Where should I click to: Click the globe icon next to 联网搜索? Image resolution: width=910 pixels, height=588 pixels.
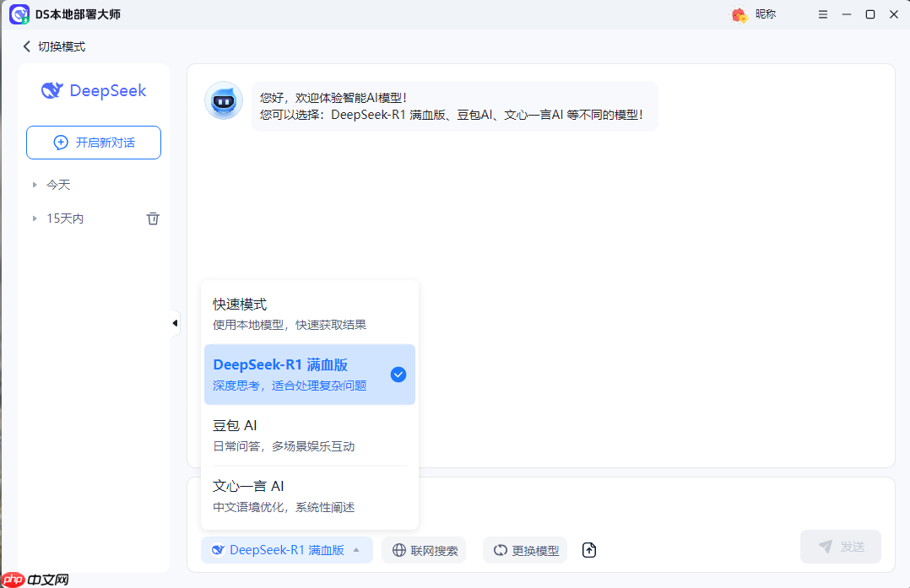point(398,550)
